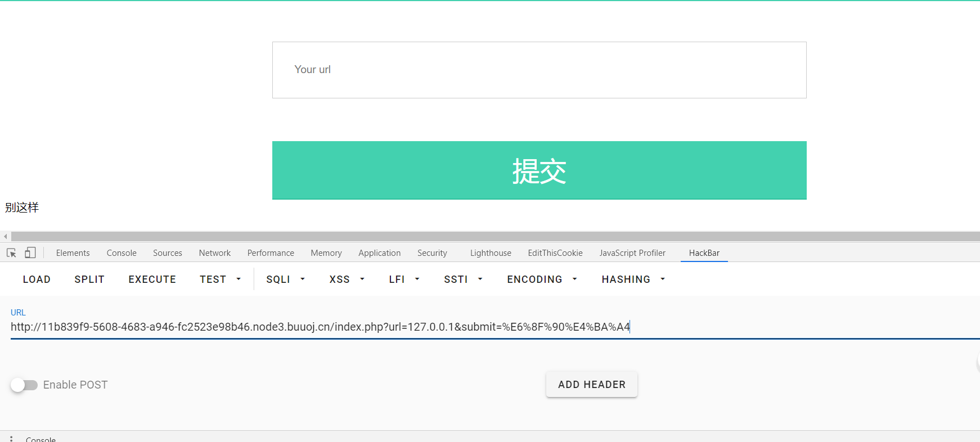This screenshot has width=980, height=442.
Task: Enable the POST toggle switch
Action: [24, 385]
